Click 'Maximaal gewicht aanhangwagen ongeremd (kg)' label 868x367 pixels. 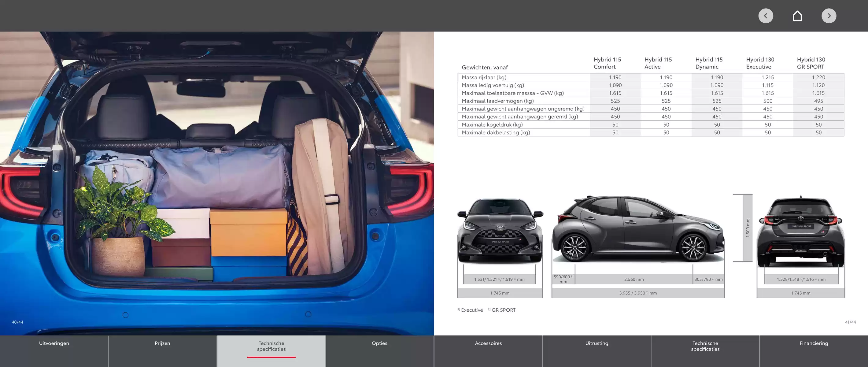tap(523, 109)
